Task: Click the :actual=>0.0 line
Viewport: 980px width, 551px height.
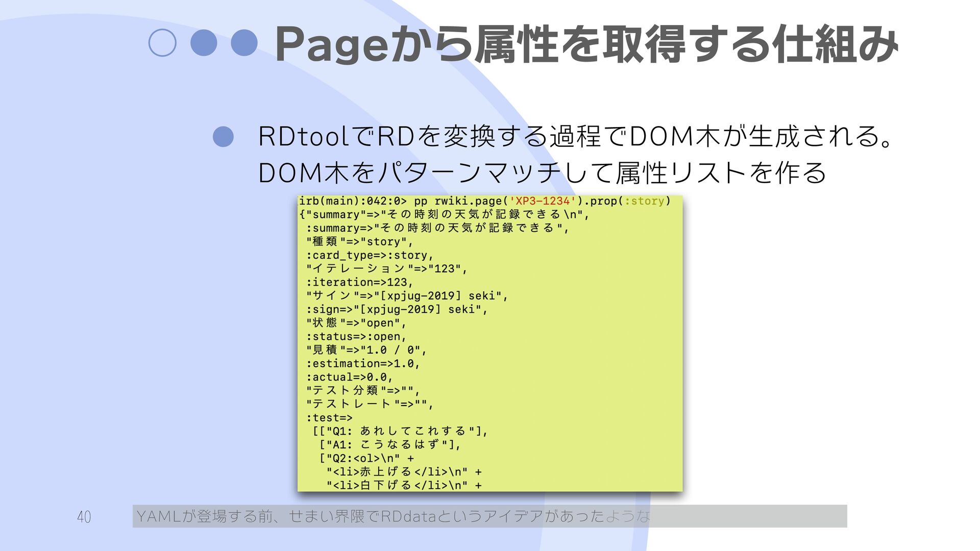Action: (349, 377)
